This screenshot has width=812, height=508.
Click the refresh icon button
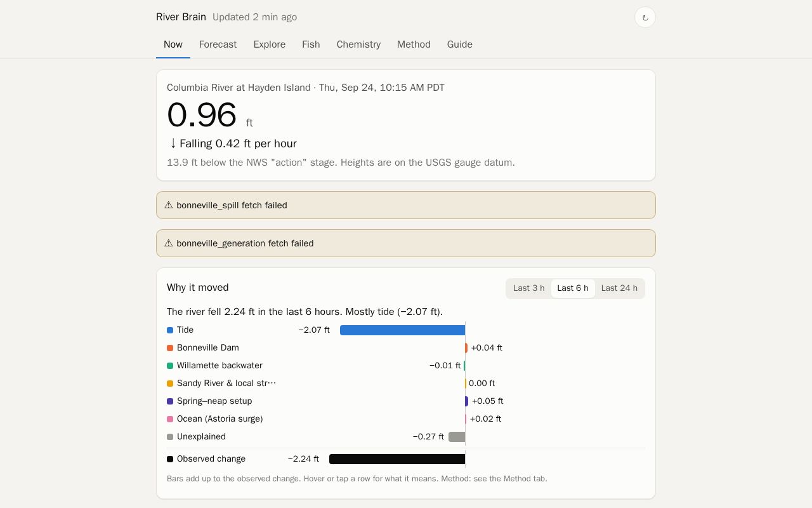[645, 17]
